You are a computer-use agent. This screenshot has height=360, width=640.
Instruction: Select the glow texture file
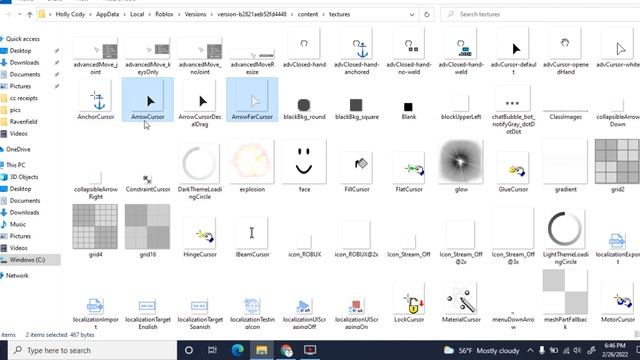pyautogui.click(x=461, y=167)
